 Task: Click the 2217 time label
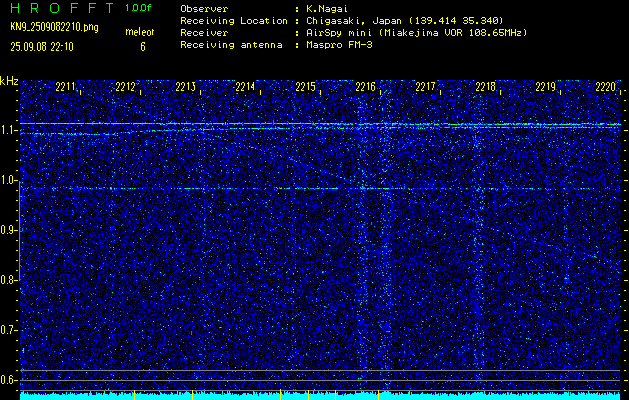pos(425,87)
